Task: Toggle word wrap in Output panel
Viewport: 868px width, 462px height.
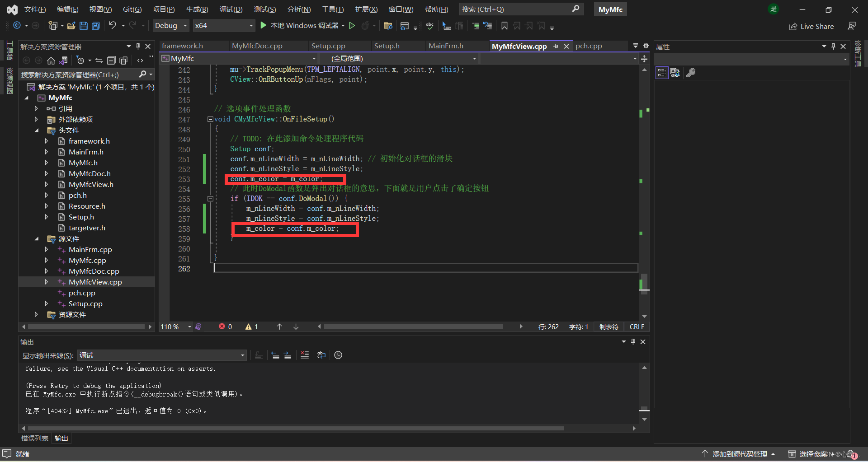Action: point(321,355)
